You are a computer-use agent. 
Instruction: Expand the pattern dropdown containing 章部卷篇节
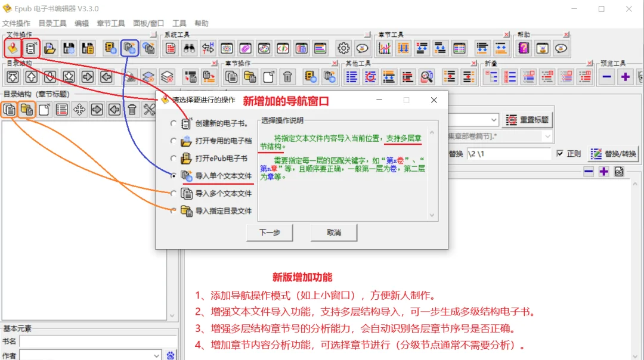tap(547, 136)
